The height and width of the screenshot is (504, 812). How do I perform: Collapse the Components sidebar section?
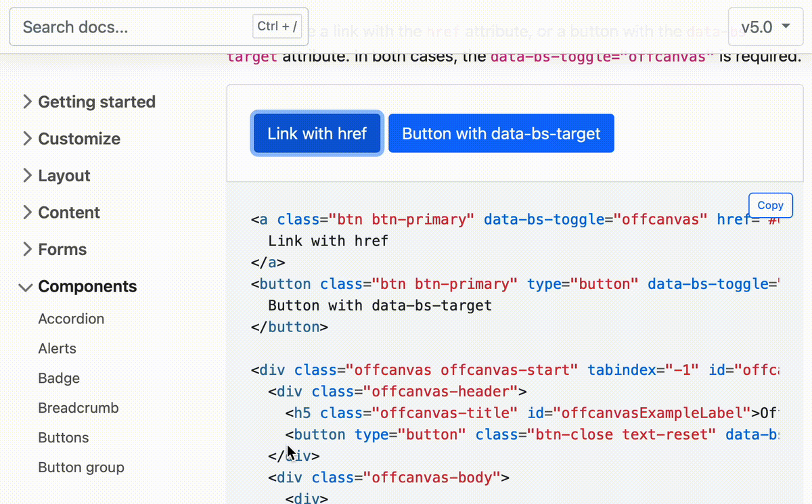(x=26, y=287)
